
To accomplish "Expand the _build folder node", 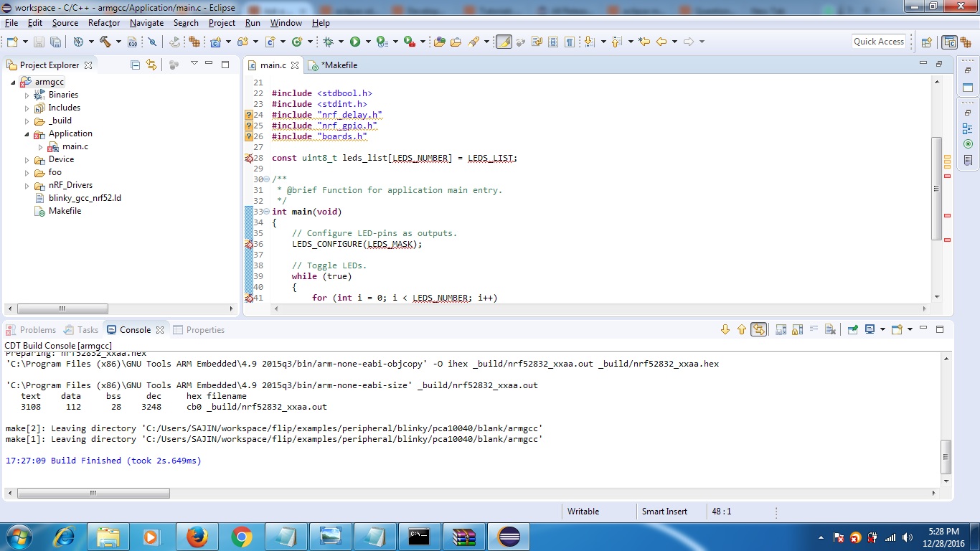I will tap(27, 121).
